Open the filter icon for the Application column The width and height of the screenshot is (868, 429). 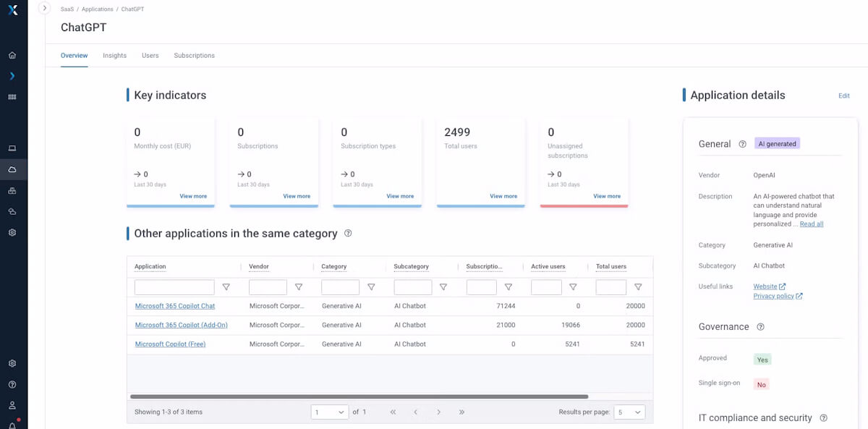226,287
